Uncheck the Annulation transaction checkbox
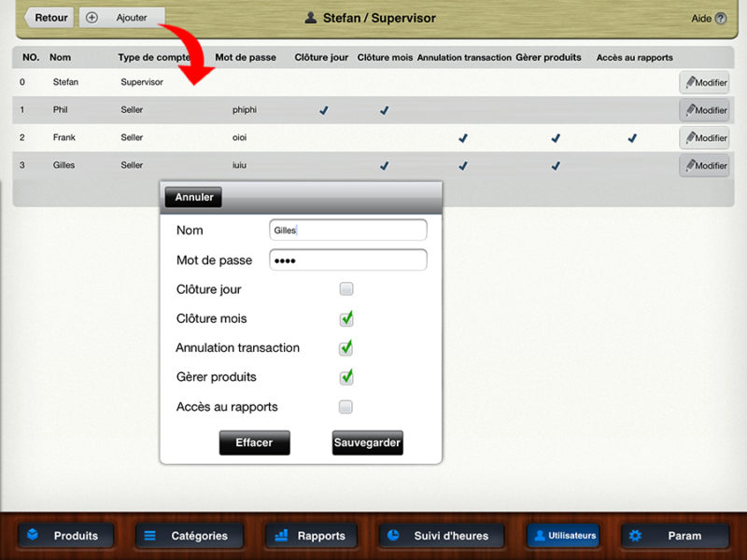 346,348
